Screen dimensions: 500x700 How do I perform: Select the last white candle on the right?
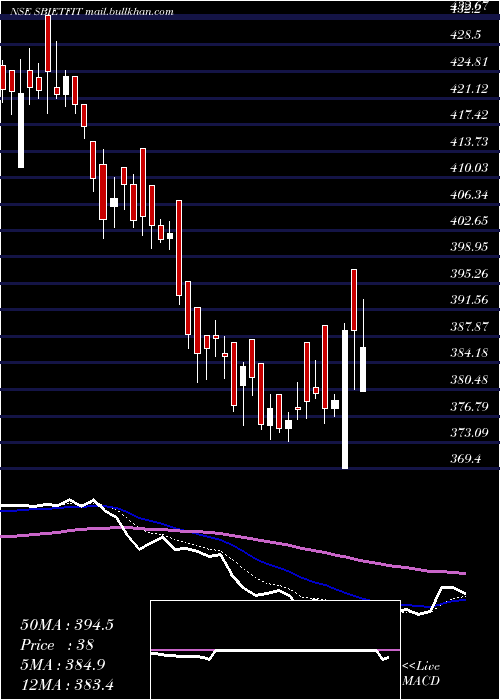363,369
